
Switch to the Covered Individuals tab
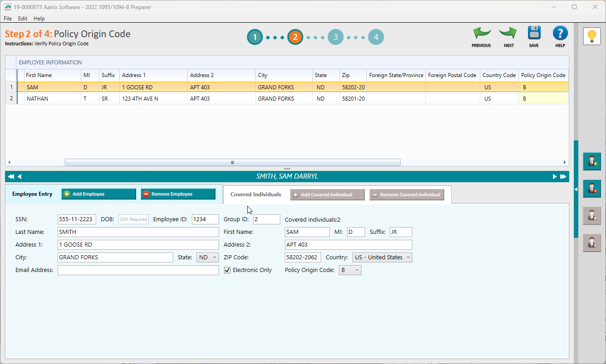255,194
